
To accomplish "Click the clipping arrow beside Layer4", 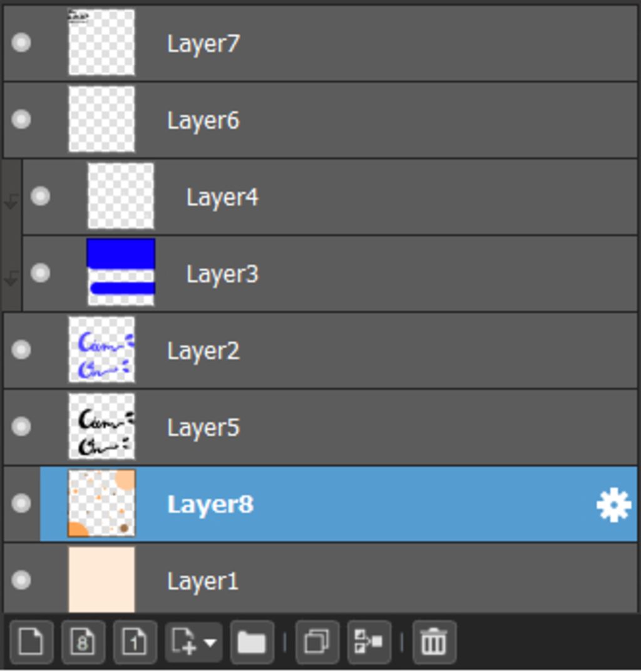I will [11, 200].
